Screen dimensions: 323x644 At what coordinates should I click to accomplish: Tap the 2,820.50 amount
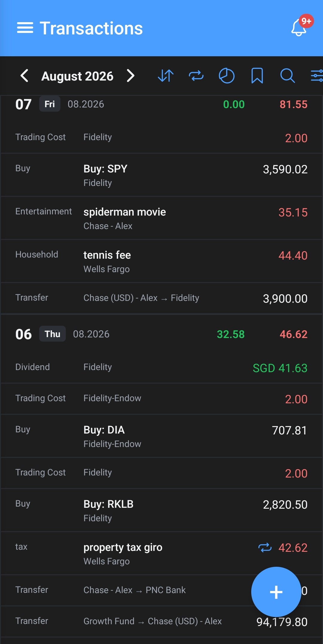click(285, 505)
